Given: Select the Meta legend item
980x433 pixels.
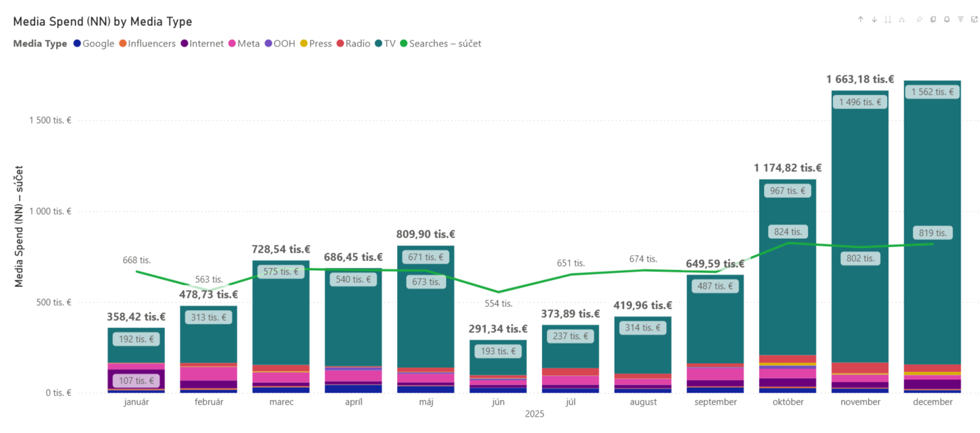Looking at the screenshot, I should click(x=244, y=43).
